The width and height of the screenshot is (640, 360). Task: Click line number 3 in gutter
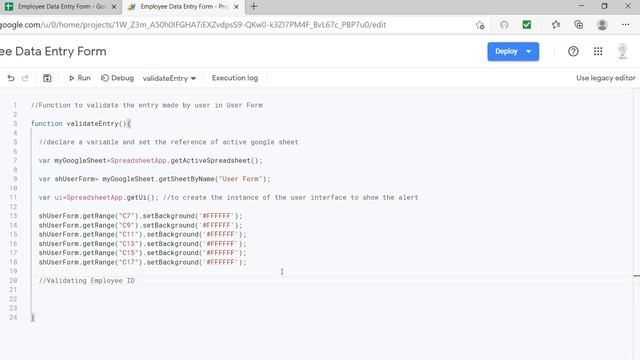(15, 123)
